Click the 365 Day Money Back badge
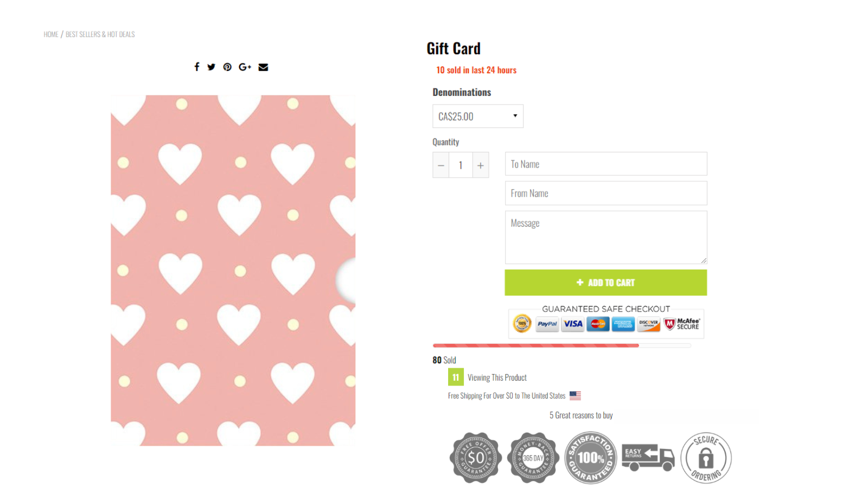Viewport: 868px width, 488px height. [x=533, y=458]
